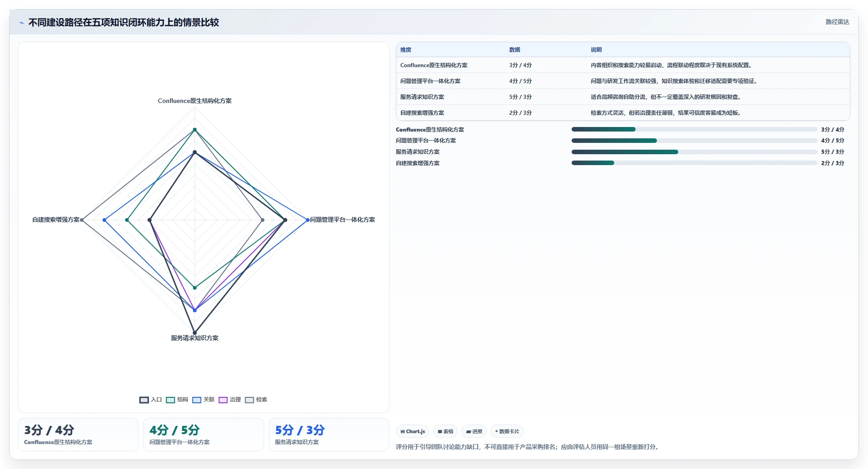Click the footer note starting 评分用于引导团队
This screenshot has width=868, height=469.
coord(528,447)
